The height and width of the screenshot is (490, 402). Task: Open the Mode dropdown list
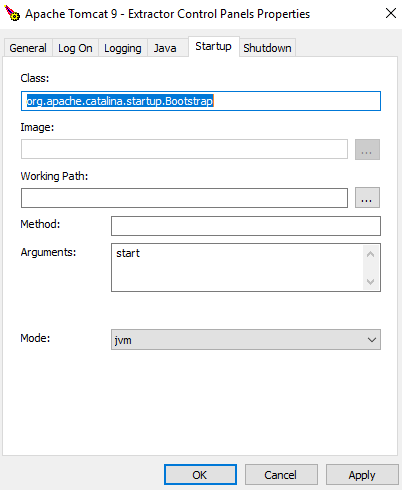[246, 340]
